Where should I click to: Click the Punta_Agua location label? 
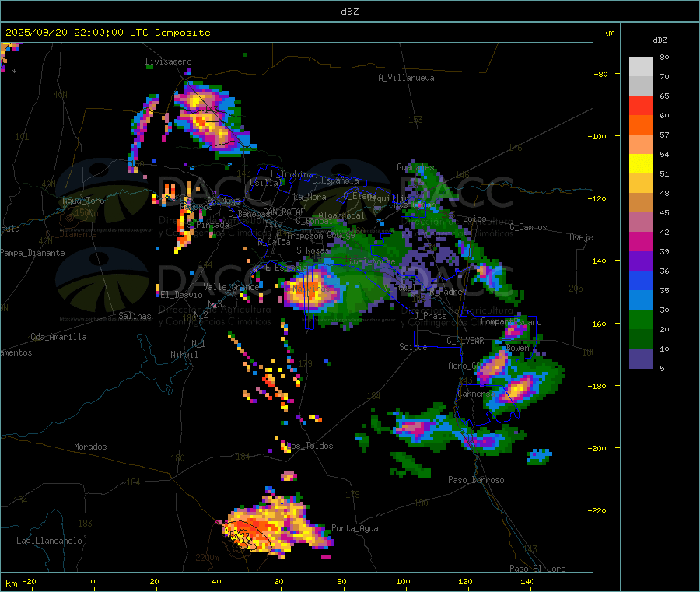point(355,528)
